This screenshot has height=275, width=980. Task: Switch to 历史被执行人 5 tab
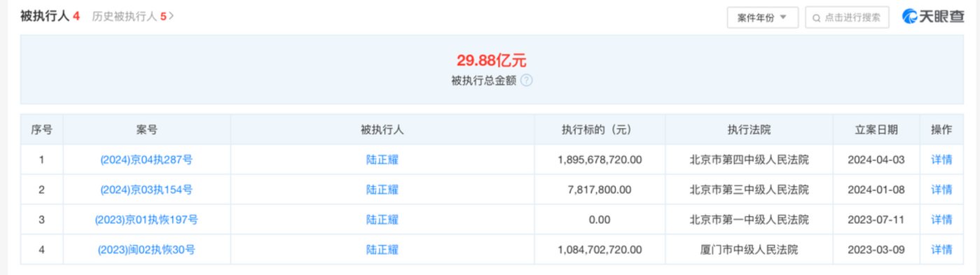[130, 15]
